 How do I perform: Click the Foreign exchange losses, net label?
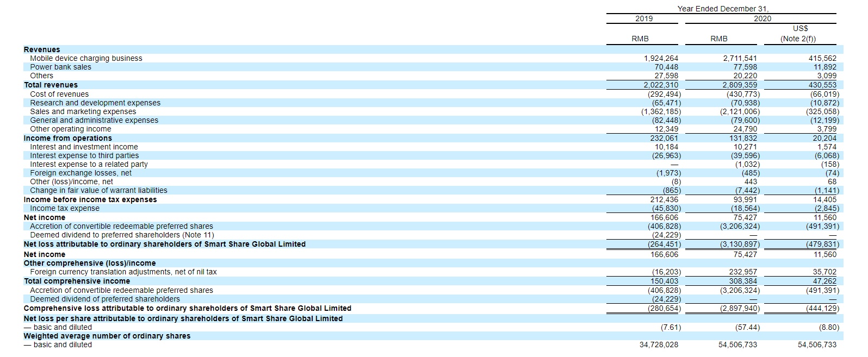80,173
